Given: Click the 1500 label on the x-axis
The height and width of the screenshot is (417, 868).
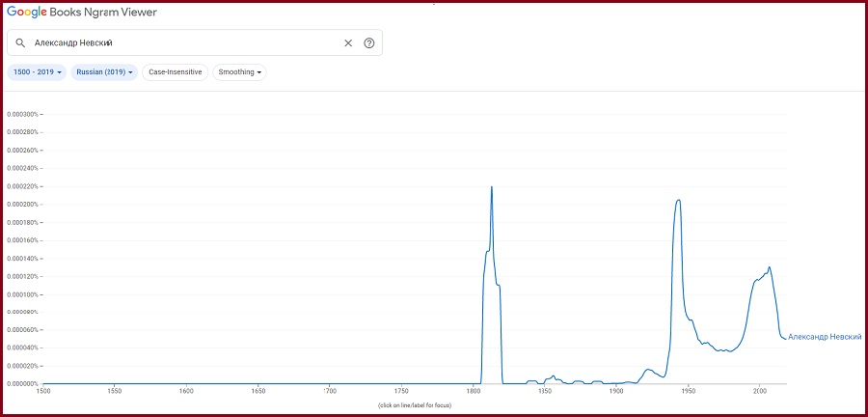Looking at the screenshot, I should click(42, 391).
